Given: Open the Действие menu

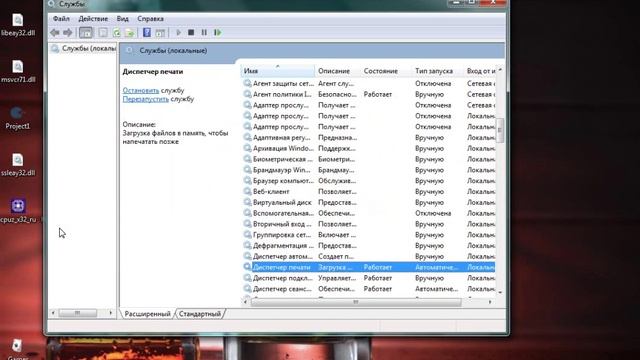Looking at the screenshot, I should (x=93, y=19).
